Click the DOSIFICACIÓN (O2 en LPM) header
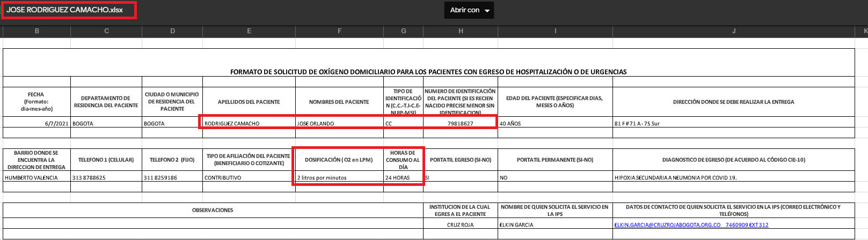Screen dimensions: 868x240 (340, 160)
